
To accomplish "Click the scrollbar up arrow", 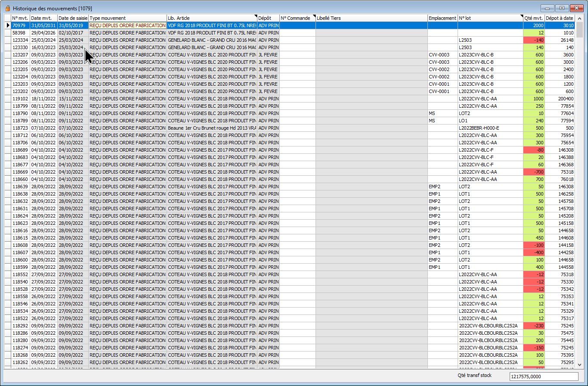I will [580, 18].
